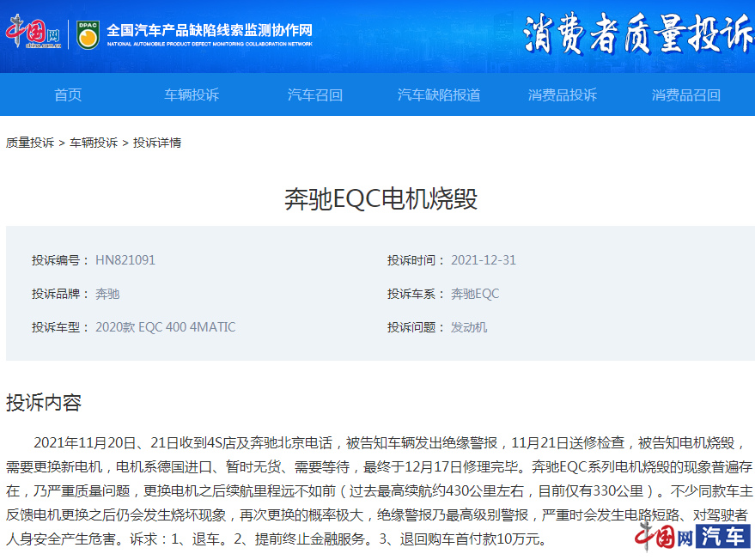Click the vehicle model 2020款 EQC 400 4MATIC
The width and height of the screenshot is (755, 560).
165,327
